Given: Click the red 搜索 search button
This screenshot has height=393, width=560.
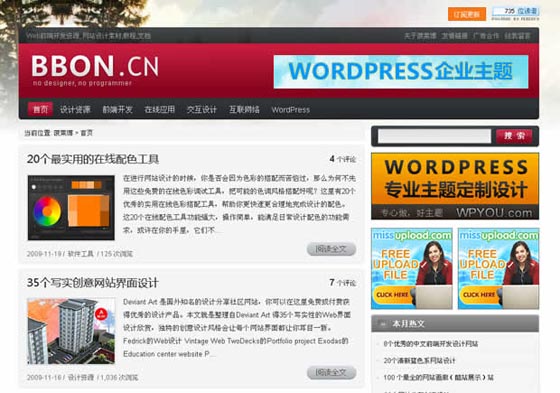Looking at the screenshot, I should tap(514, 136).
